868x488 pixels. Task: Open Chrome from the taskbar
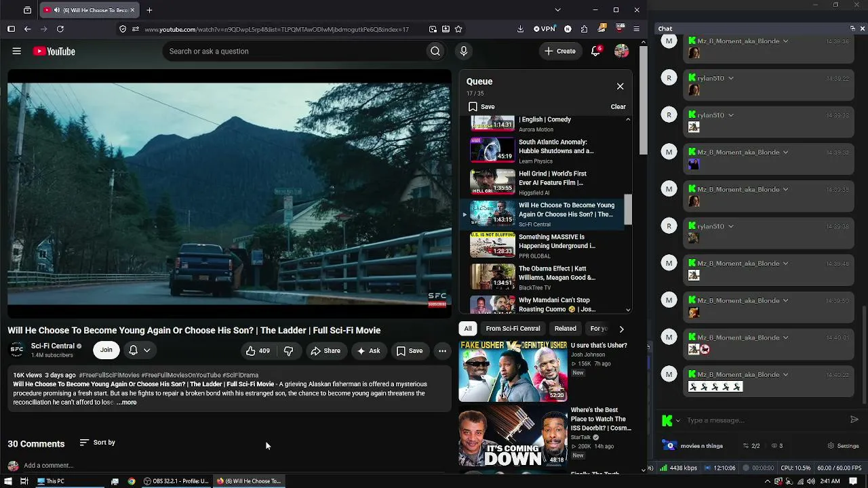pyautogui.click(x=132, y=481)
